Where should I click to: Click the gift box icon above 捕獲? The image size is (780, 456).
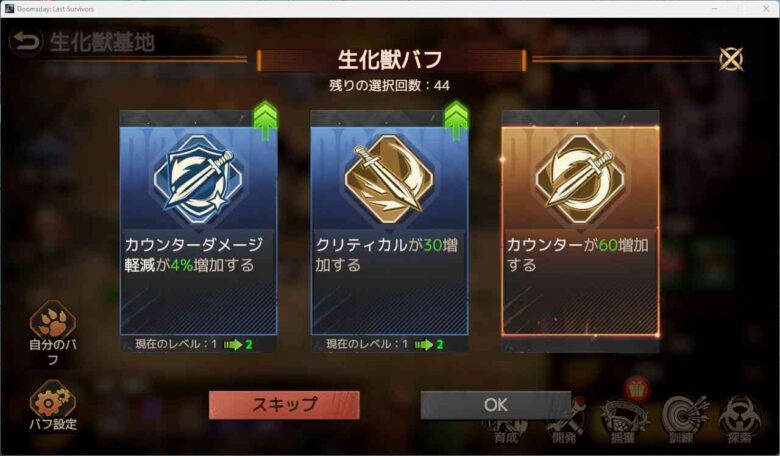pos(636,388)
